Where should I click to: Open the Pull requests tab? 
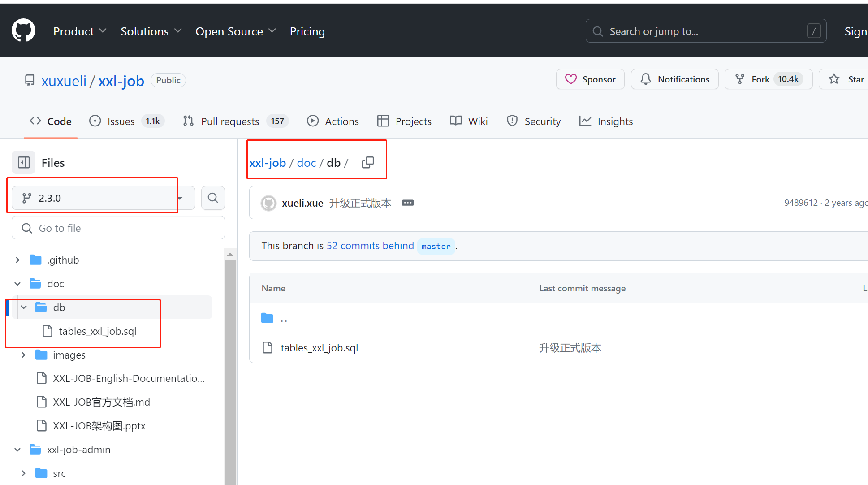(x=230, y=121)
